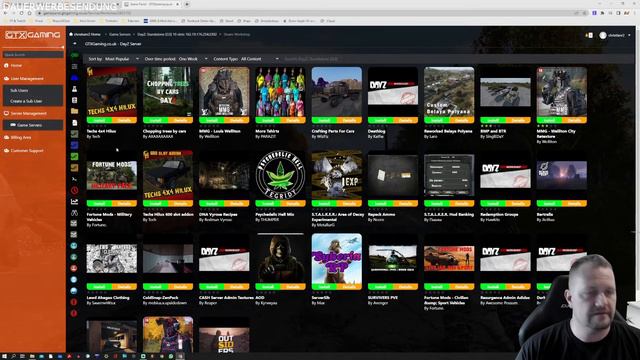Expand the user account dropdown arrow
This screenshot has height=360, width=640.
(x=629, y=36)
